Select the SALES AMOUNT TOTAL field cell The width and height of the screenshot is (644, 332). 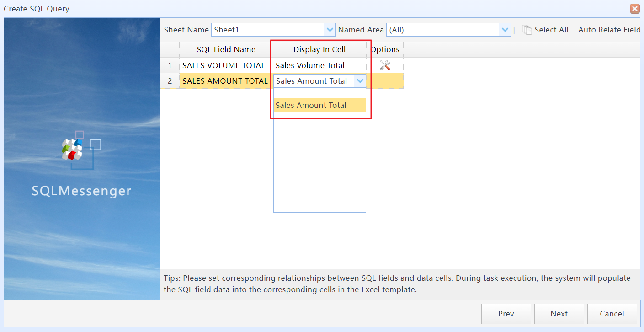click(226, 81)
